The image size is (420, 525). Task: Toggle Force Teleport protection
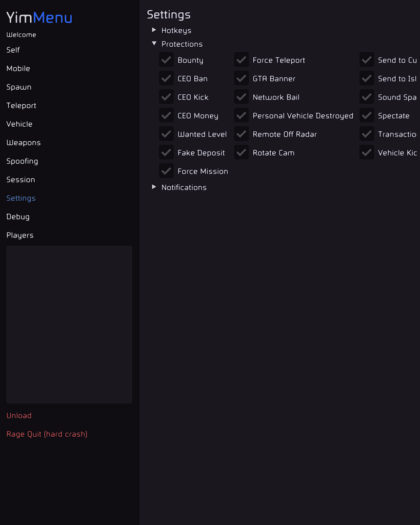pyautogui.click(x=241, y=59)
